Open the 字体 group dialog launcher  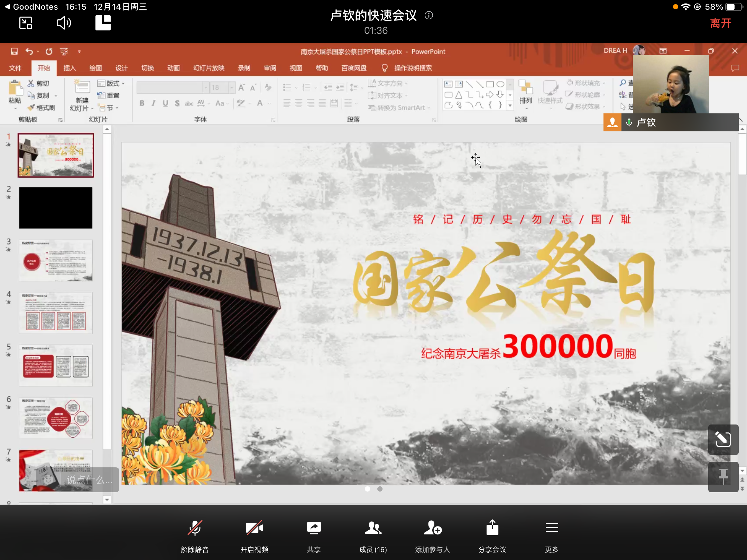point(273,120)
